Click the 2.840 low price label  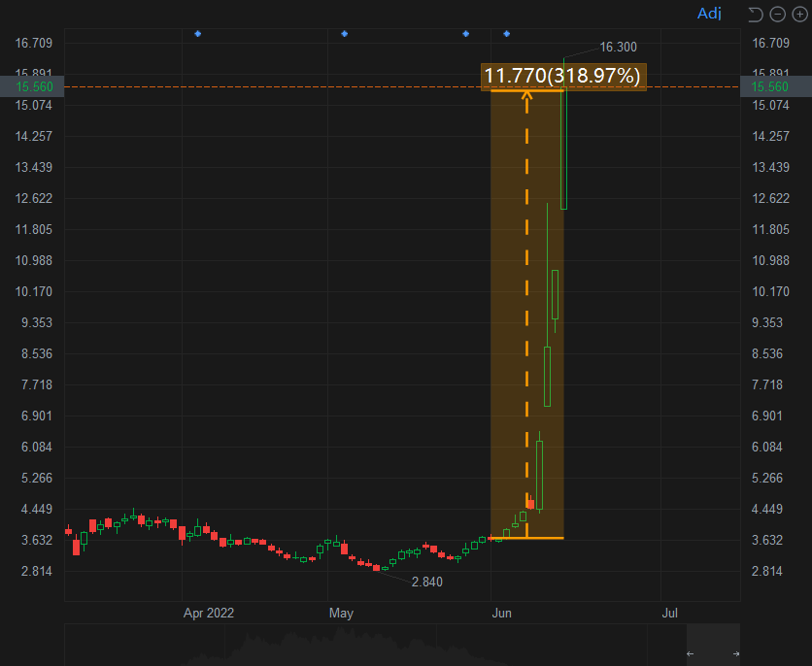426,583
